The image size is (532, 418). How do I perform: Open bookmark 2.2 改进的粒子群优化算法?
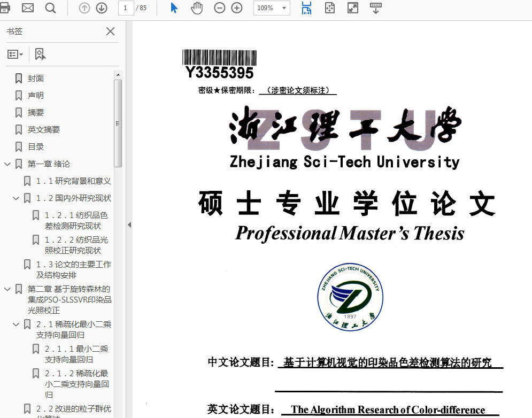74,411
